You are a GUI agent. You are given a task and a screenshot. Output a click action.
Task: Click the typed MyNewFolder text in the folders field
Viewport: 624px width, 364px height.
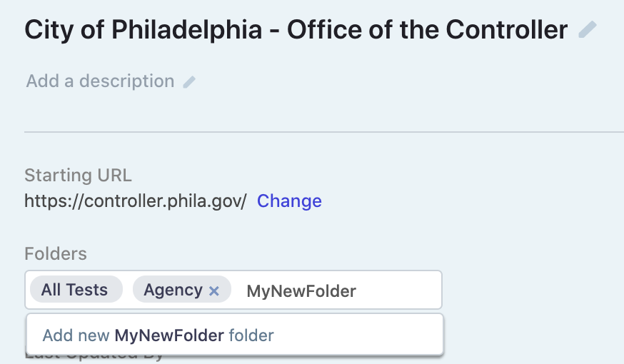301,290
